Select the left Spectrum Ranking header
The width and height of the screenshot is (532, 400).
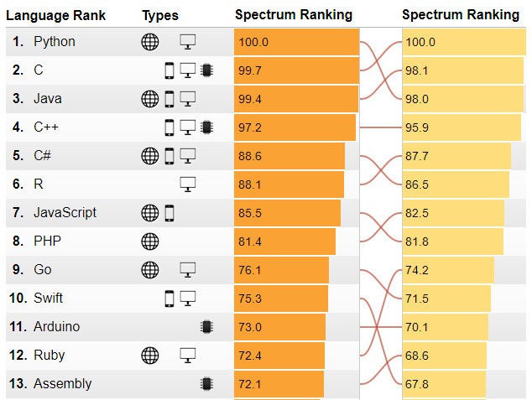click(x=294, y=15)
